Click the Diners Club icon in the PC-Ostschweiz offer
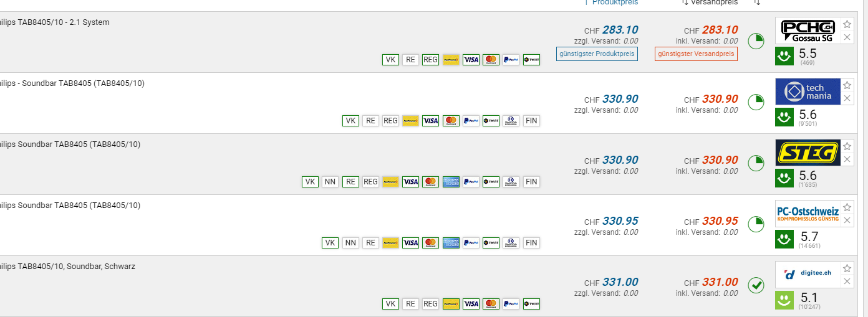Viewport: 868px width, 317px height. click(x=511, y=243)
